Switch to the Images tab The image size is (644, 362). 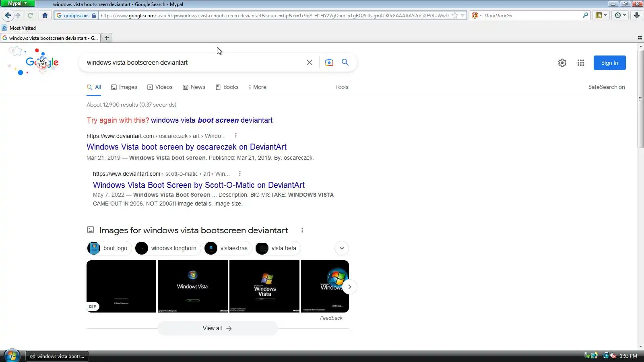[124, 87]
